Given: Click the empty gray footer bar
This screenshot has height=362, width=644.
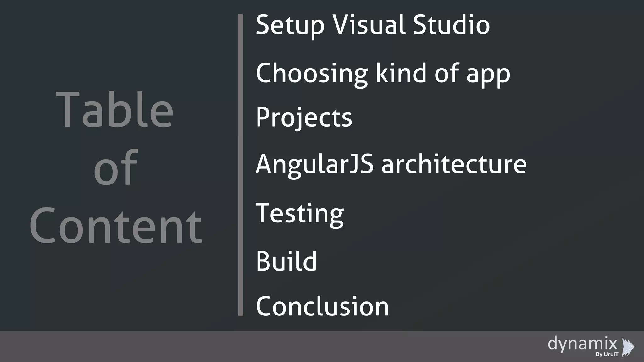Looking at the screenshot, I should tap(252, 346).
